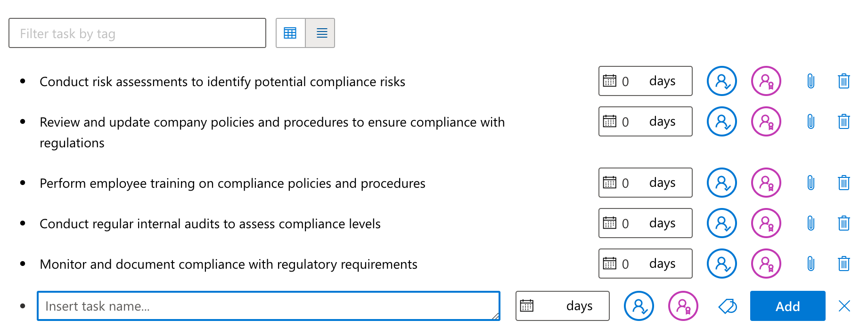
Task: Attach file to employee training task
Action: pos(811,183)
